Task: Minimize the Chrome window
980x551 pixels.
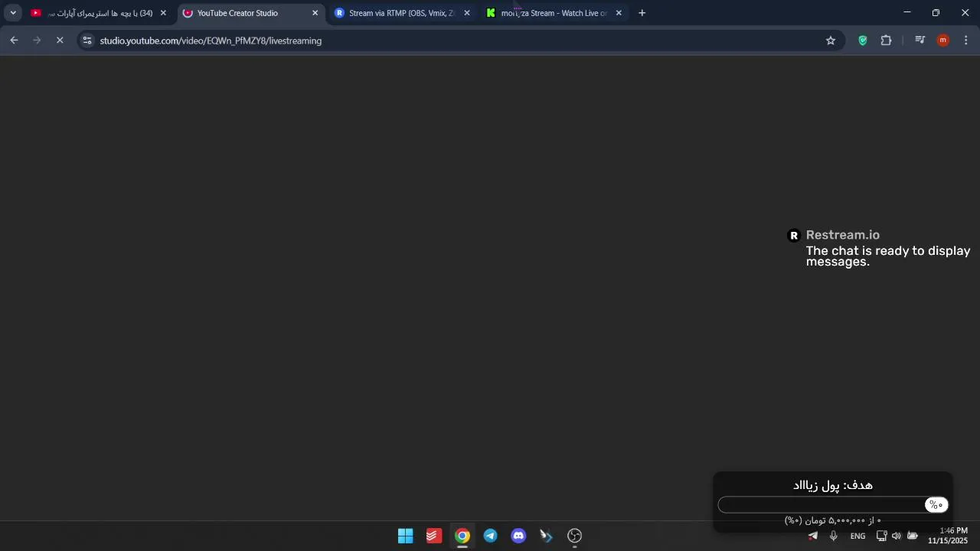Action: point(907,13)
